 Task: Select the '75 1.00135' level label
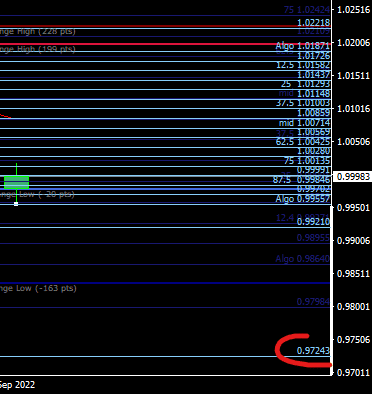tap(307, 161)
